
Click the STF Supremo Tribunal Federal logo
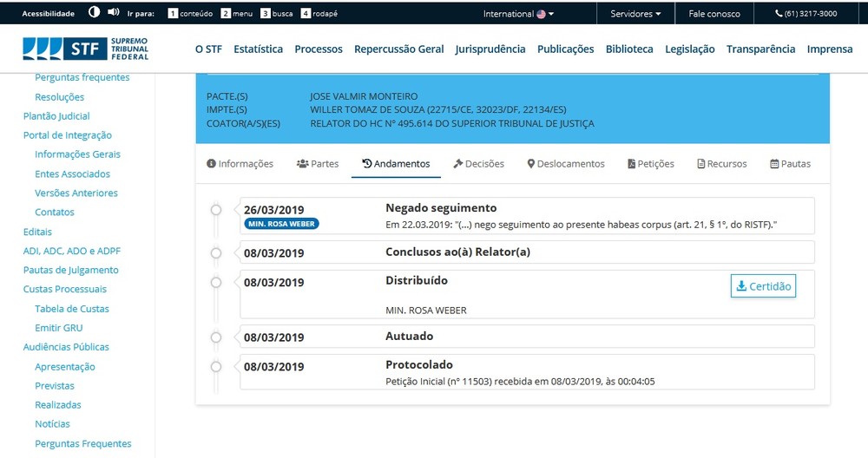86,49
